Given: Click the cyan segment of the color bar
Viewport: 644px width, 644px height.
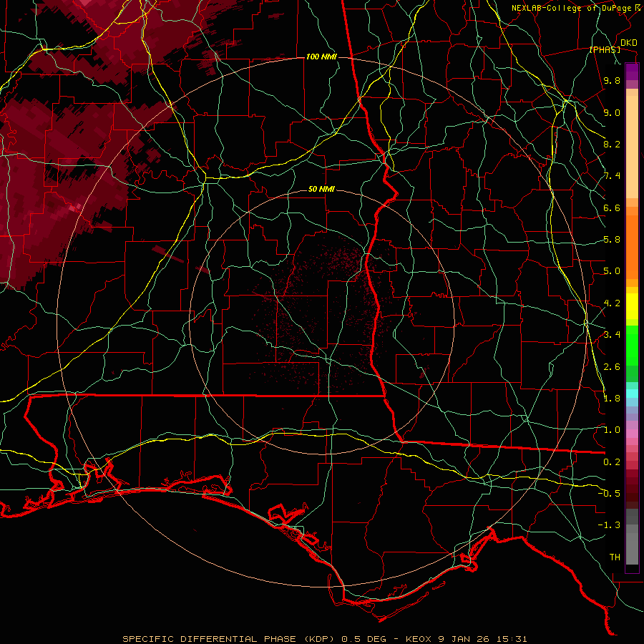Looking at the screenshot, I should click(632, 394).
